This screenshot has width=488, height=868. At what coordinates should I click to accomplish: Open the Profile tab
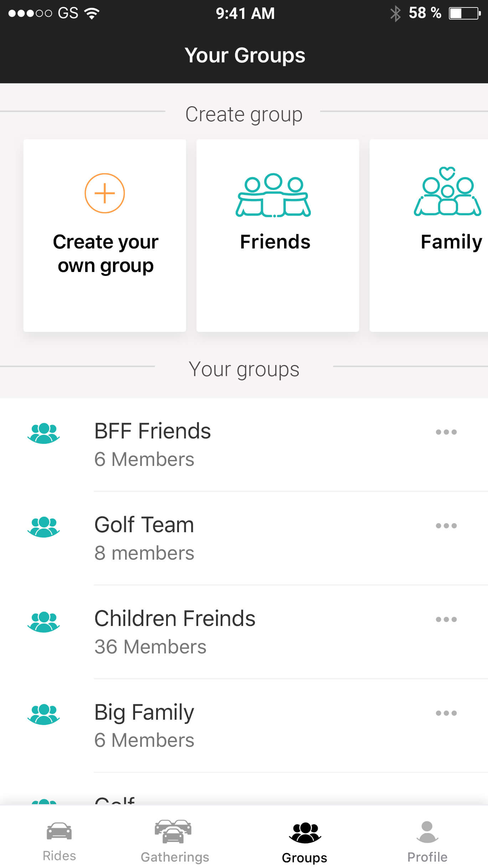pyautogui.click(x=427, y=840)
